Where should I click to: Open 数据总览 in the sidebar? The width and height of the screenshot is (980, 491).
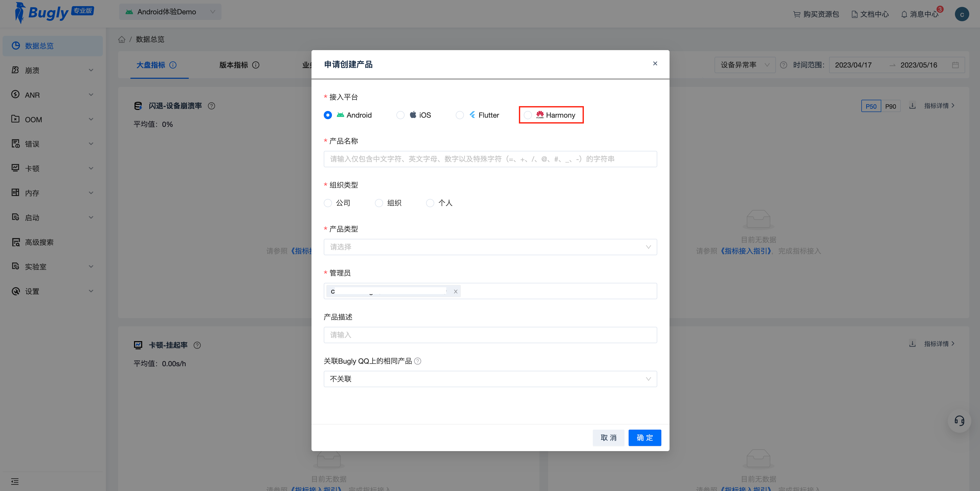52,46
